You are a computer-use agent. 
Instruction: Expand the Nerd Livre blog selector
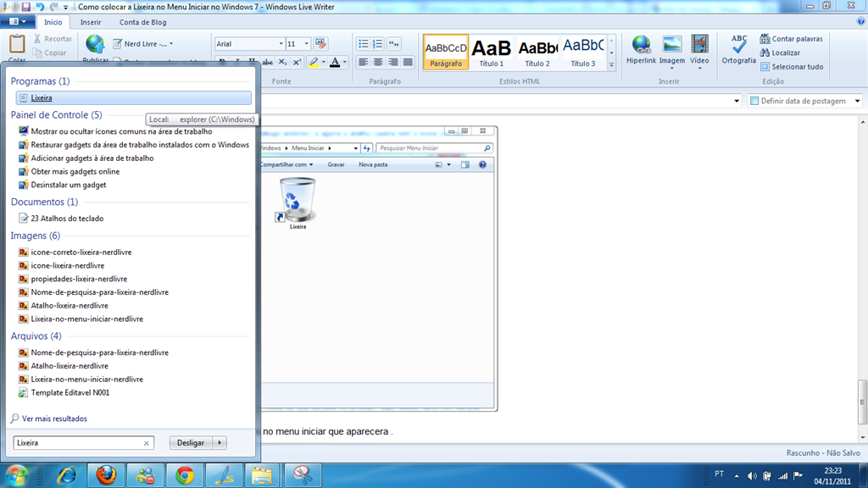[x=171, y=44]
